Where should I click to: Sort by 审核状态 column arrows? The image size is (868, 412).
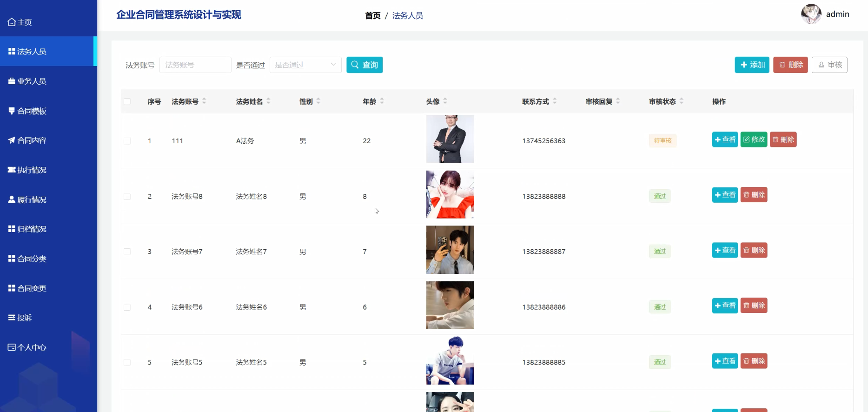(x=682, y=101)
